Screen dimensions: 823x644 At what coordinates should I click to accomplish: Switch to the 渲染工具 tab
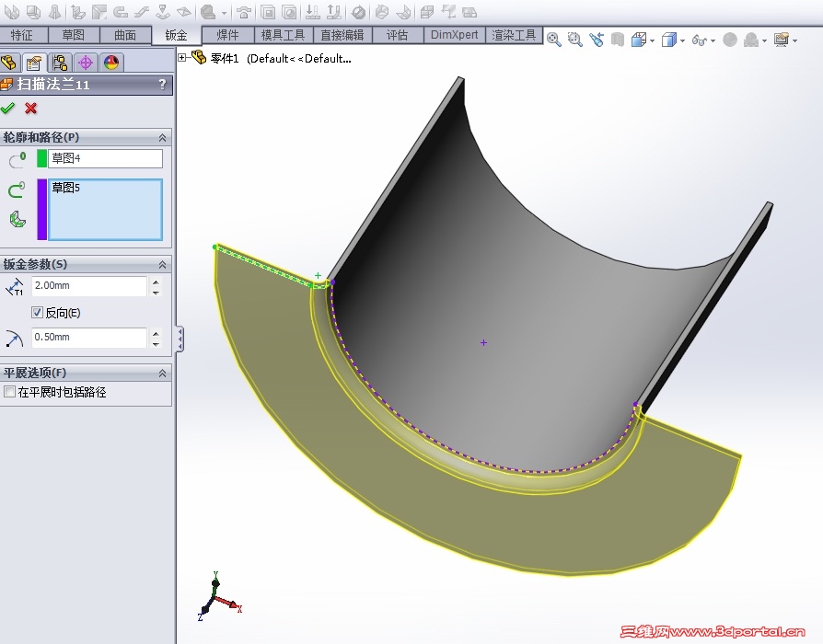tap(514, 35)
